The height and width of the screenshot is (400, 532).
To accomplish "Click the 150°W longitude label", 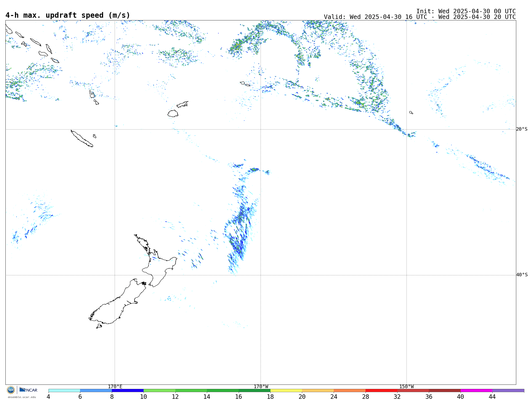I will point(406,387).
